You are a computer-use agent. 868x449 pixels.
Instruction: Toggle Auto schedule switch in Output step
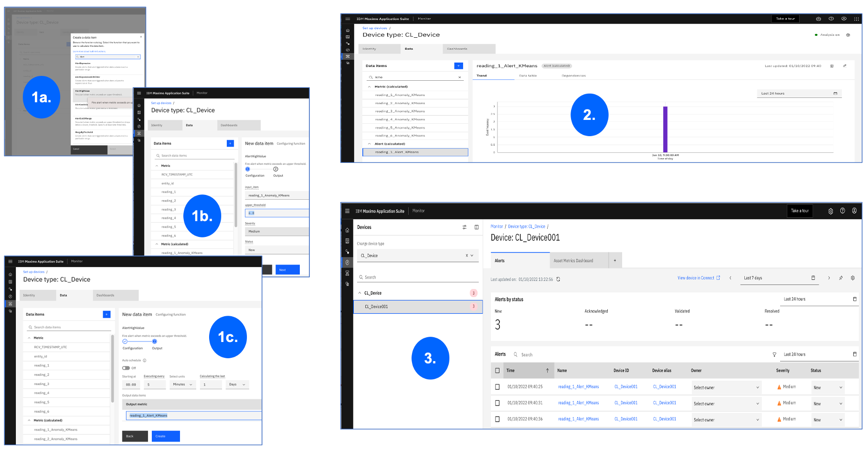click(x=126, y=368)
